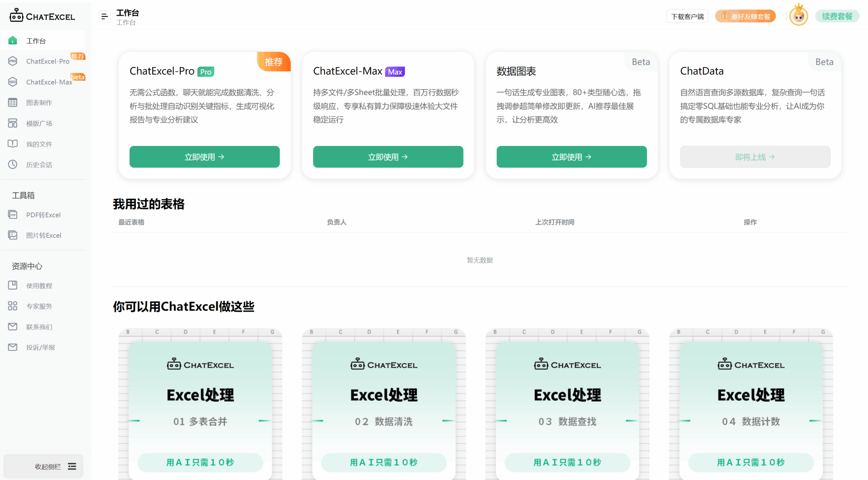Click 立即使用 on the ChatExcel-Pro card
This screenshot has height=480, width=868.
(x=204, y=157)
